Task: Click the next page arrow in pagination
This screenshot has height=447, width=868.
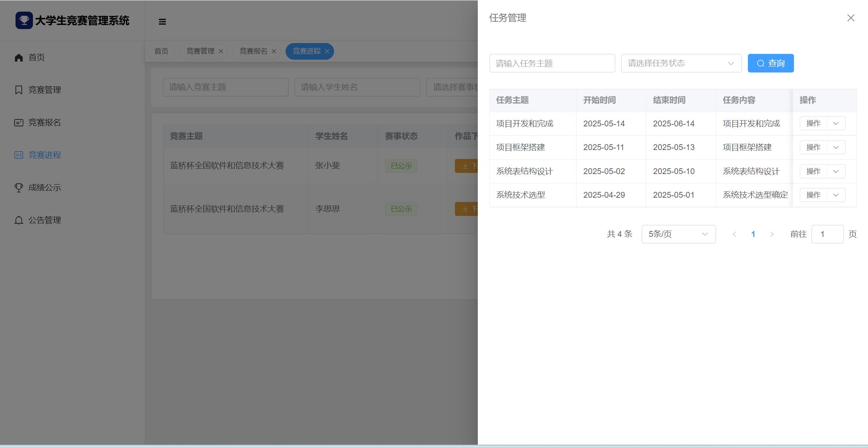Action: click(772, 234)
